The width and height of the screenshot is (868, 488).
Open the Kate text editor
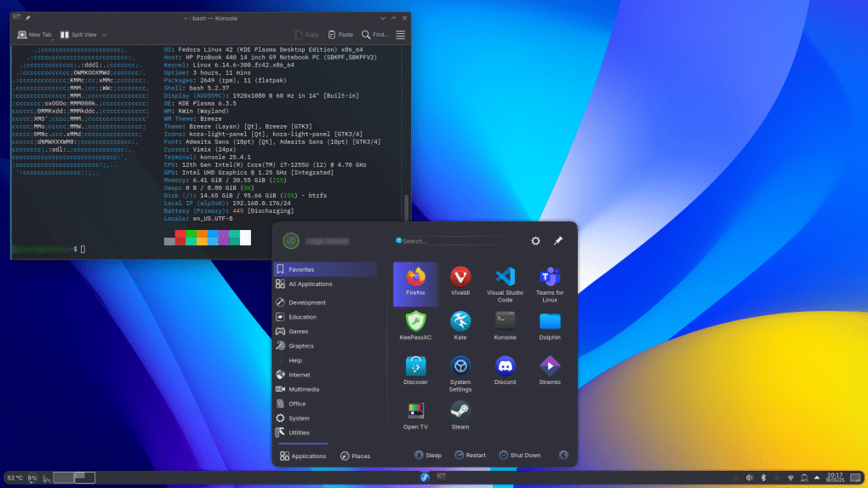[460, 325]
